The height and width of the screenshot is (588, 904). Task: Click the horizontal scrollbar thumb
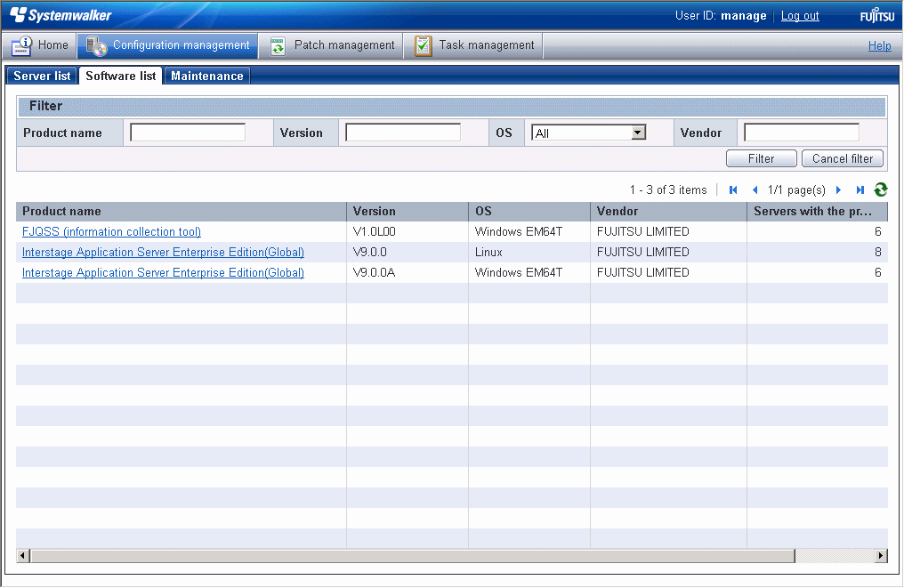413,556
